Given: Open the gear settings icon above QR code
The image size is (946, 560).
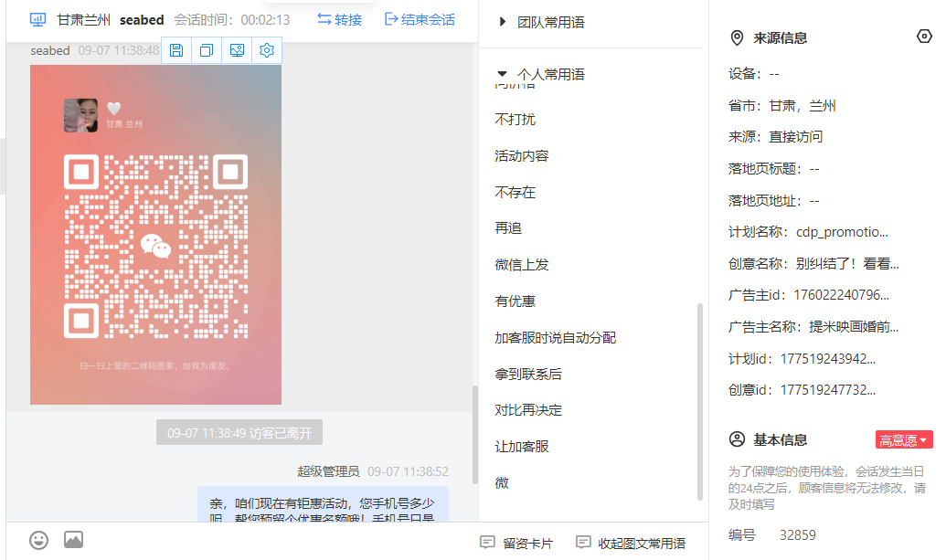Looking at the screenshot, I should 267,50.
